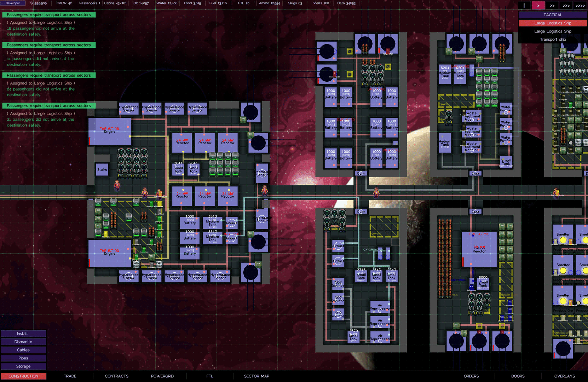The height and width of the screenshot is (382, 588).
Task: Select the 6000 Small Tank Deuterium
Action: pyautogui.click(x=483, y=283)
